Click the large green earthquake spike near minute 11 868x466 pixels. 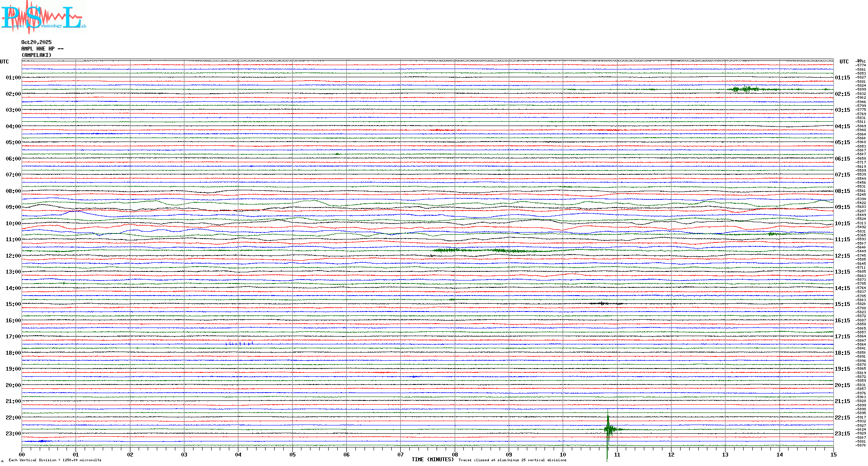(608, 429)
